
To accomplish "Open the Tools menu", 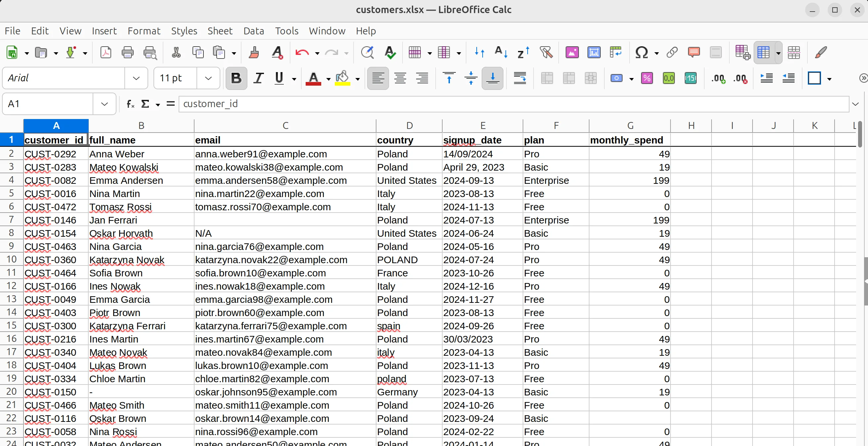I will click(287, 31).
